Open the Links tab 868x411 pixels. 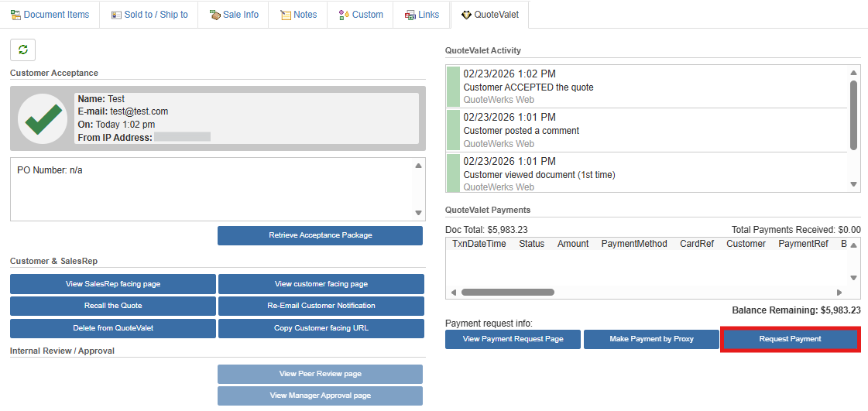point(421,15)
